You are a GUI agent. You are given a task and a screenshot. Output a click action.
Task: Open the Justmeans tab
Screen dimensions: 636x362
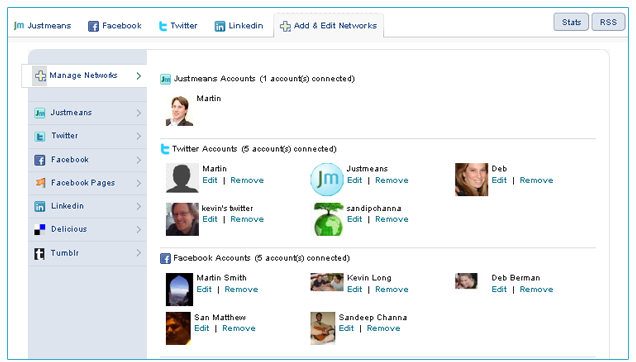click(43, 26)
